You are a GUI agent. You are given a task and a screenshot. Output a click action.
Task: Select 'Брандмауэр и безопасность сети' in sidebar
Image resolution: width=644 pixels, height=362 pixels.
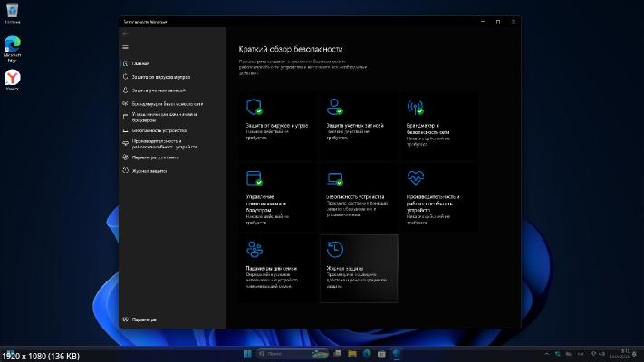(x=172, y=104)
